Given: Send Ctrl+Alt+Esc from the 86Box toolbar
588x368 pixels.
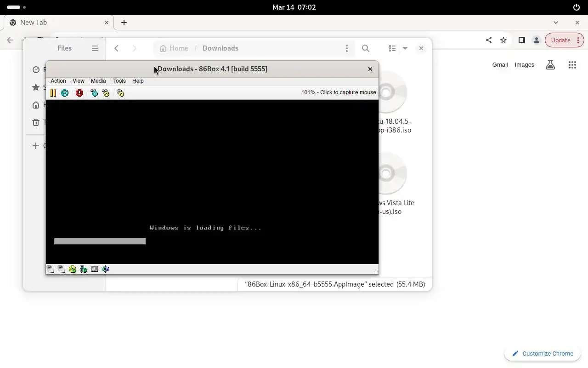Looking at the screenshot, I should coord(106,93).
